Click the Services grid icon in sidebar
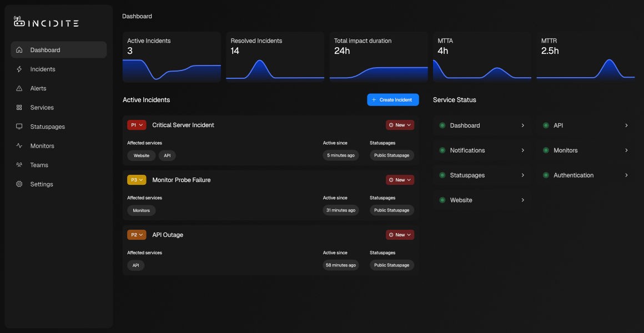The height and width of the screenshot is (333, 644). point(19,107)
